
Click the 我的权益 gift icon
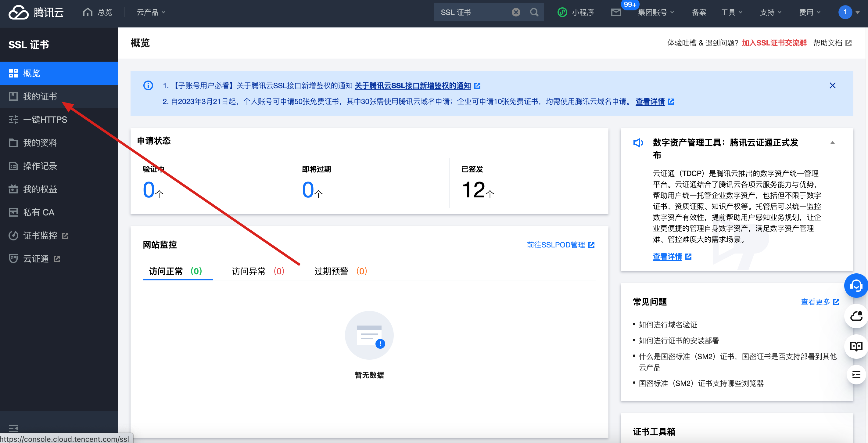tap(13, 189)
